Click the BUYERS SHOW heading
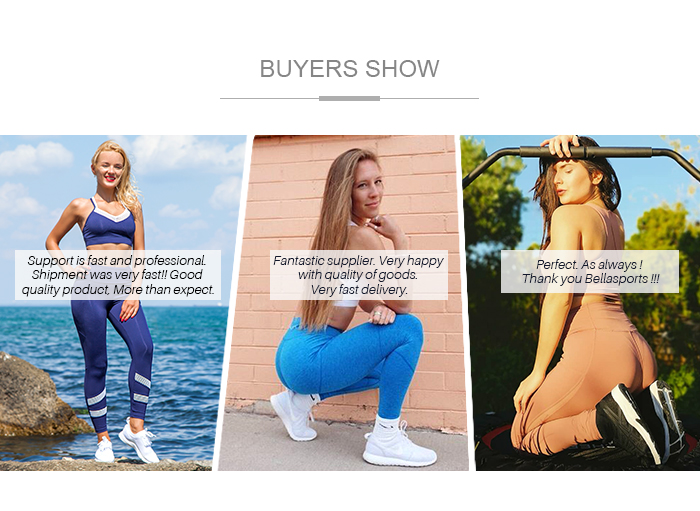700x511 pixels. coord(350,69)
